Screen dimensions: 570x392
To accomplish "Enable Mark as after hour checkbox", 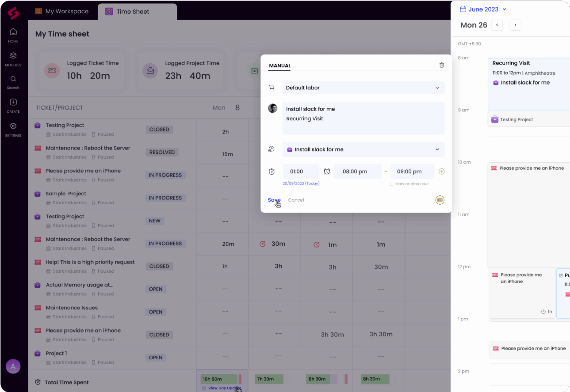I will tap(391, 184).
